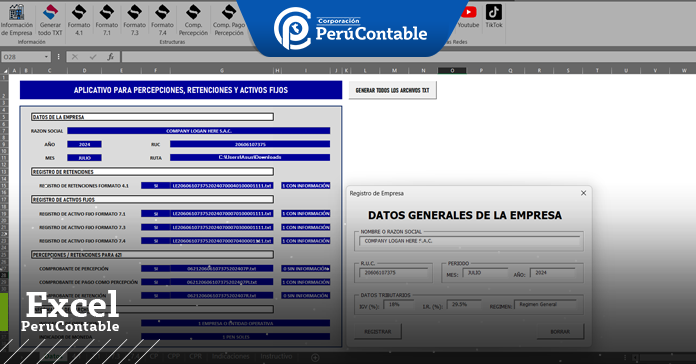Select the 0621...202407P.txt filename cell
Screen dimensions: 696x364
(221, 269)
